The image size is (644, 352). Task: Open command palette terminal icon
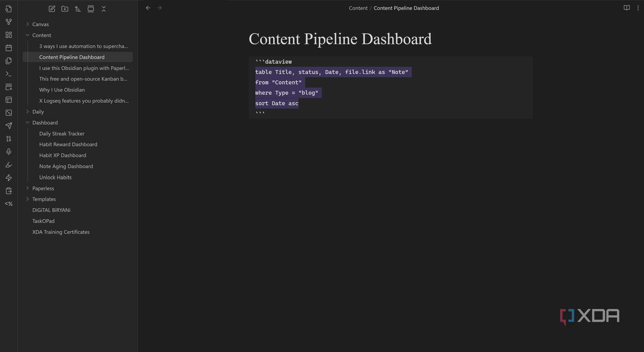tap(9, 74)
